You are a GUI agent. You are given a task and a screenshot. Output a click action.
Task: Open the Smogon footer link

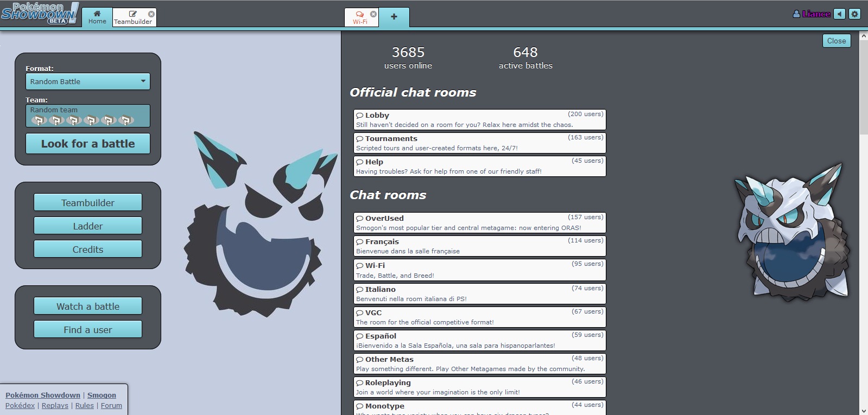coord(102,395)
